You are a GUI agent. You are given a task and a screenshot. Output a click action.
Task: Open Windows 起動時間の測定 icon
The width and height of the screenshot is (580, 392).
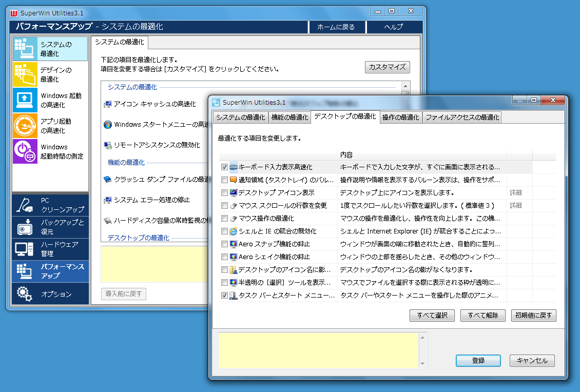26,151
